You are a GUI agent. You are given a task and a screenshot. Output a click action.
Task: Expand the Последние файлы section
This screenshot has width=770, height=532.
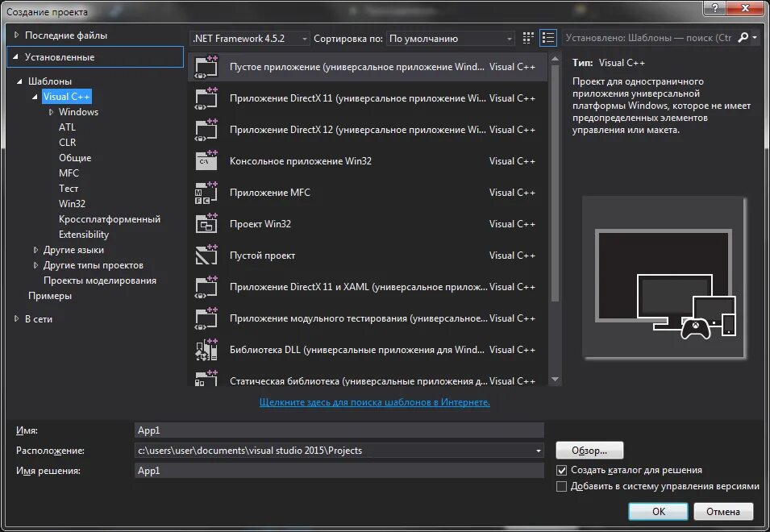tap(16, 35)
